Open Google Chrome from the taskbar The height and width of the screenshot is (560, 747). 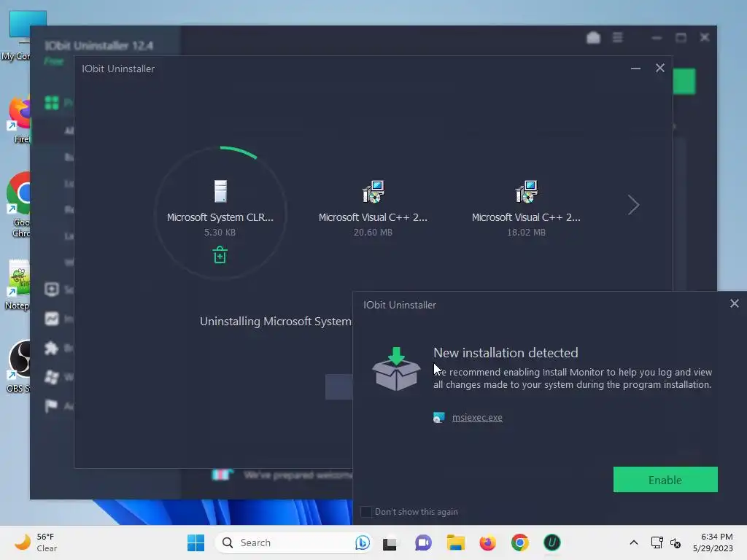[519, 542]
